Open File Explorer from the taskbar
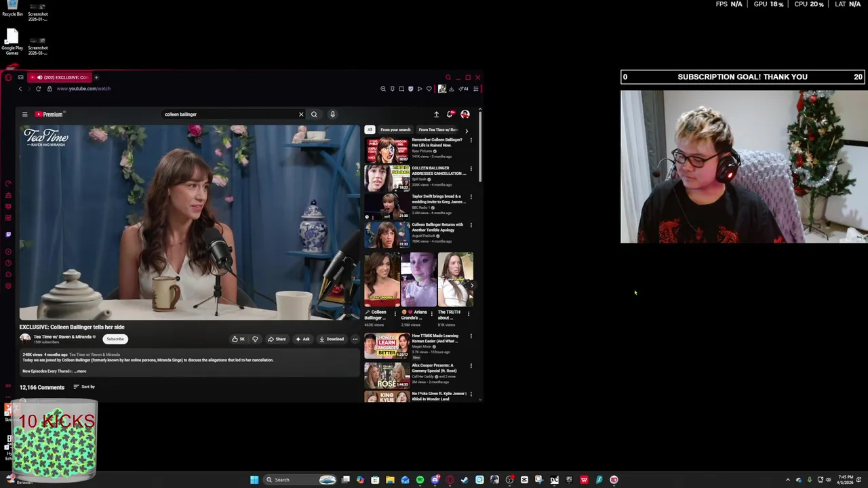This screenshot has height=488, width=868. 390,480
